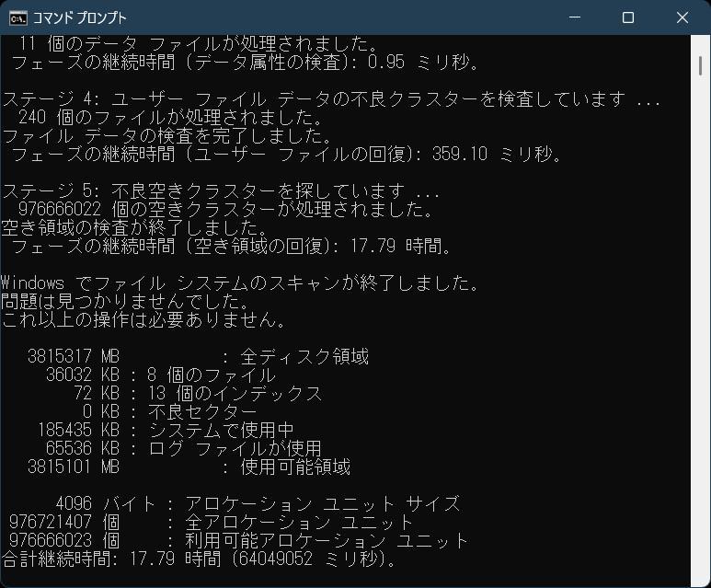The width and height of the screenshot is (711, 588).
Task: Click the label '全ディスク領域'
Action: tap(304, 357)
